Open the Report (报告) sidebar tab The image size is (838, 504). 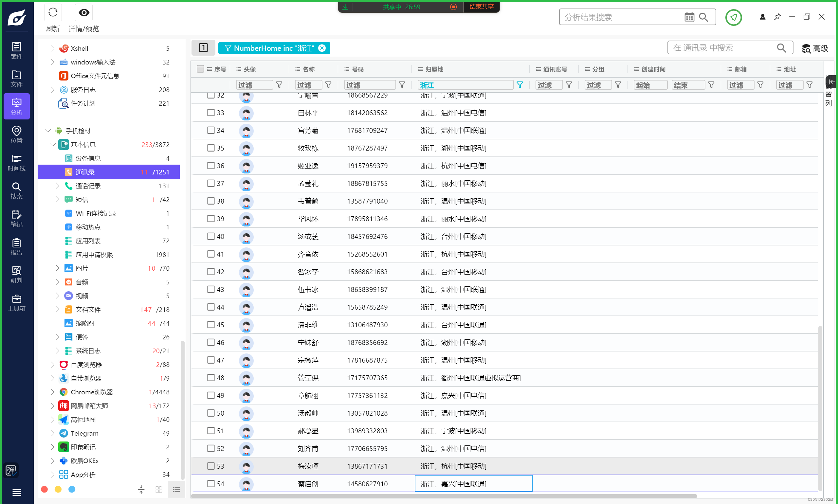coord(16,246)
